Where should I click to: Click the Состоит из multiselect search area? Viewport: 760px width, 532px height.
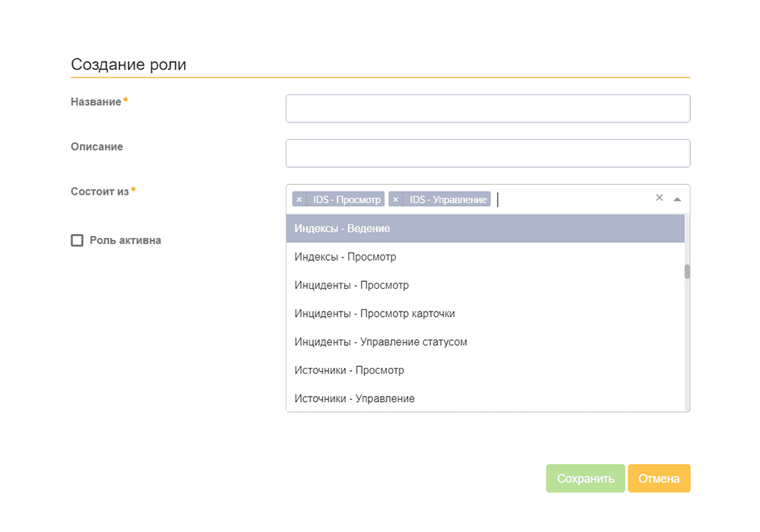(x=570, y=199)
